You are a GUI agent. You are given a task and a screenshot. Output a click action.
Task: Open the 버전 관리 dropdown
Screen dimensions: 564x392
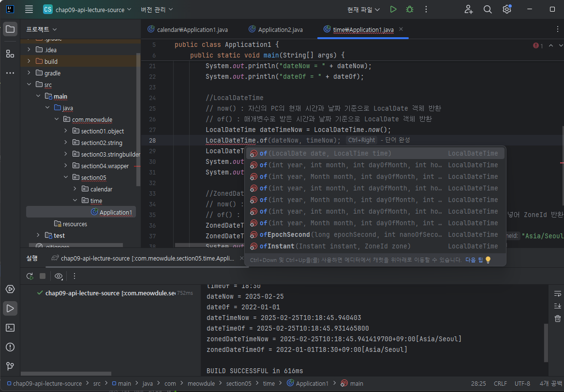(157, 10)
